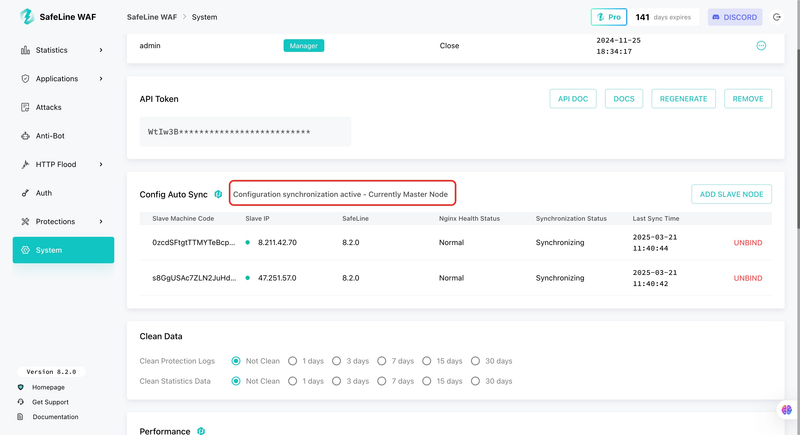The image size is (800, 435).
Task: Open the Attacks menu item
Action: point(63,107)
